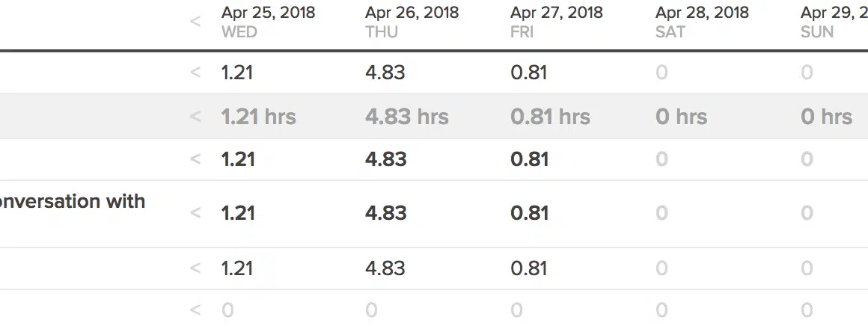This screenshot has height=329, width=868.
Task: Open the Apr 28, 2018 SAT column header
Action: (x=702, y=22)
